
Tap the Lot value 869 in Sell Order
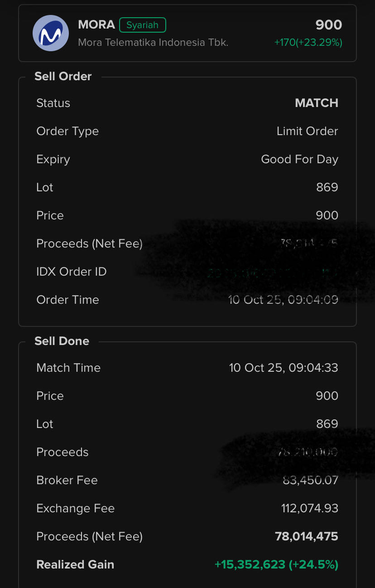327,187
